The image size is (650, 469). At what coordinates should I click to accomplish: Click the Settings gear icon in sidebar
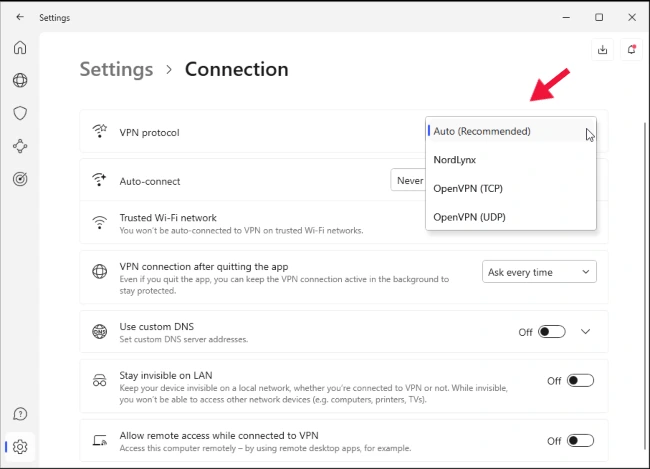coord(20,446)
